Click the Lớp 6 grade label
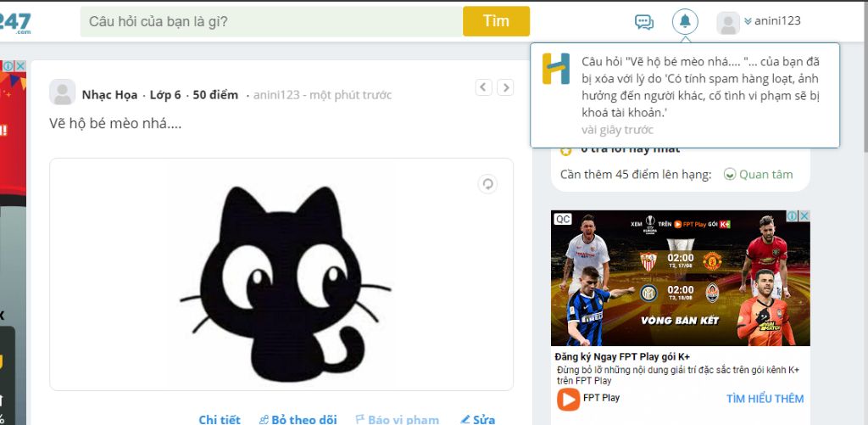The image size is (868, 425). pyautogui.click(x=165, y=95)
